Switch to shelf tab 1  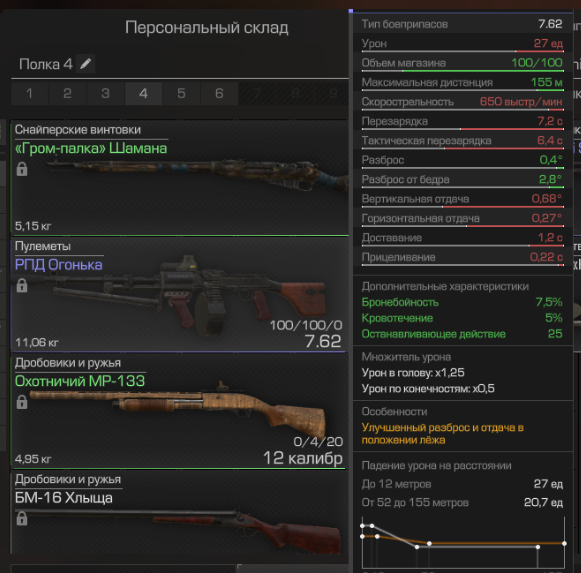tap(30, 93)
